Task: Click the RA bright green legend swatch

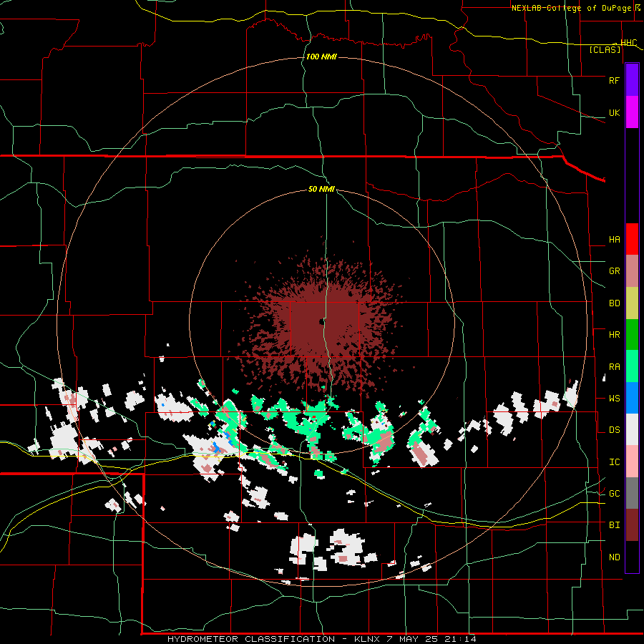Action: 632,366
